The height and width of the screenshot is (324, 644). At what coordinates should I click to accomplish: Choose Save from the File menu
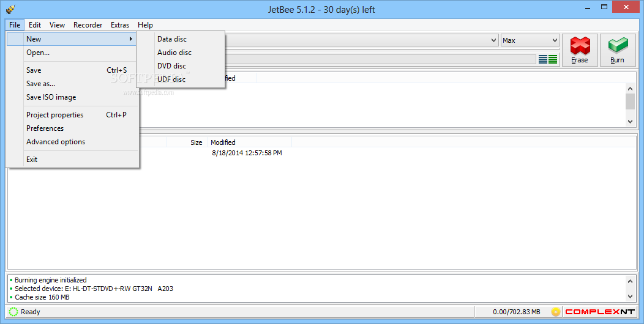(x=72, y=70)
